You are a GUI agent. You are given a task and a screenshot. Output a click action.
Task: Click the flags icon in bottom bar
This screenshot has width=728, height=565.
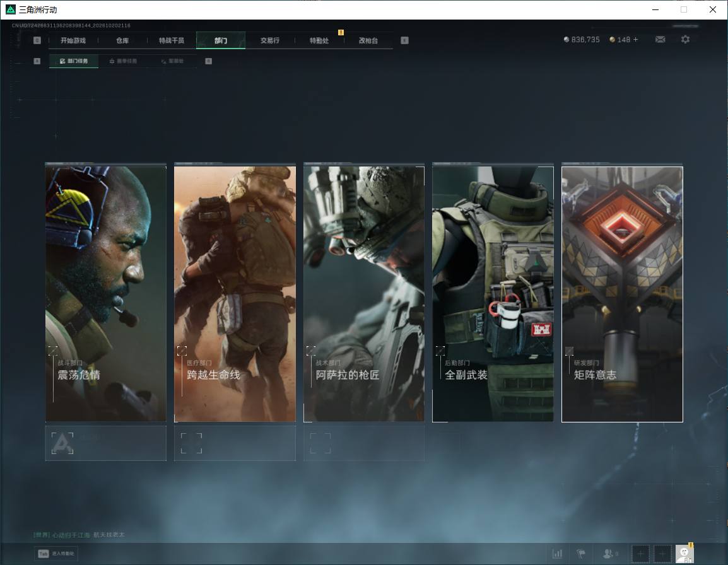(x=581, y=554)
